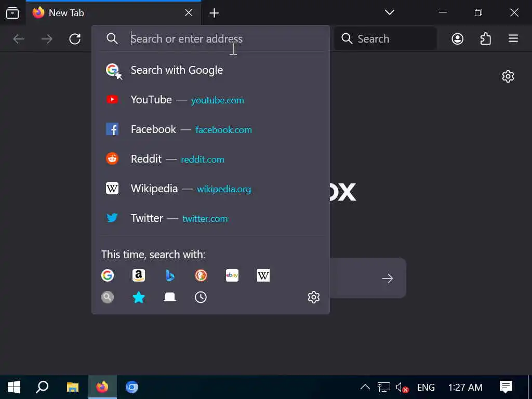Viewport: 532px width, 399px height.
Task: Open the YouTube suggestion row
Action: point(211,100)
